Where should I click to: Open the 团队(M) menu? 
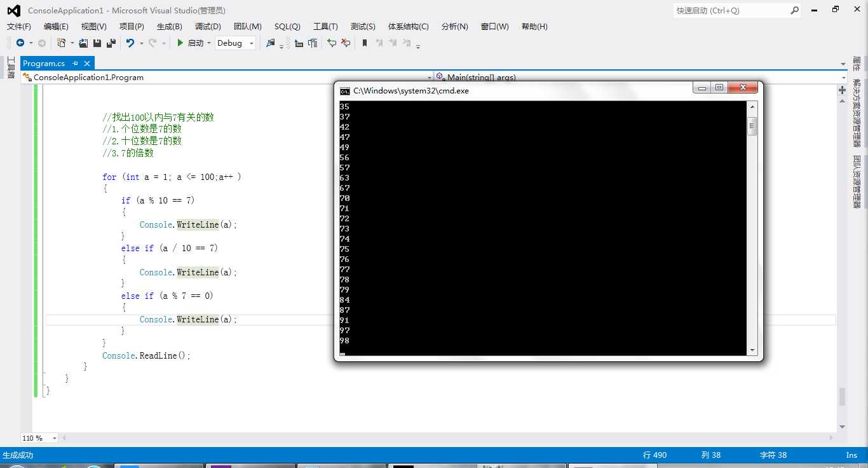[x=248, y=27]
